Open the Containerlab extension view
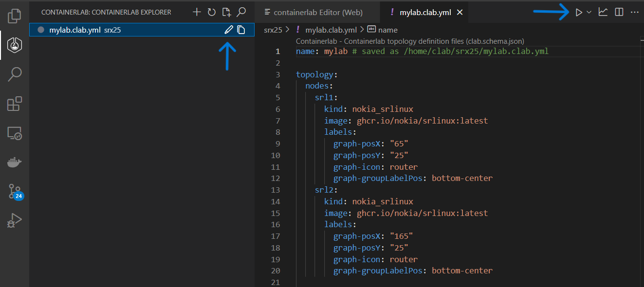 (x=15, y=45)
